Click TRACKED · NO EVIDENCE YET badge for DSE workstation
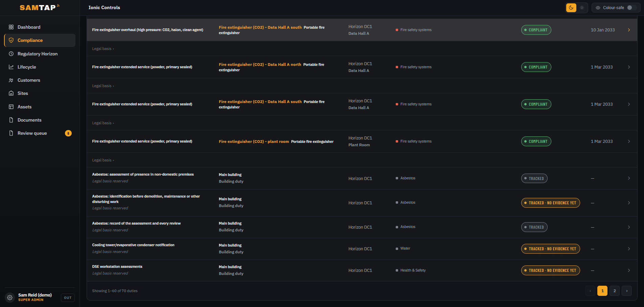 [x=550, y=271]
